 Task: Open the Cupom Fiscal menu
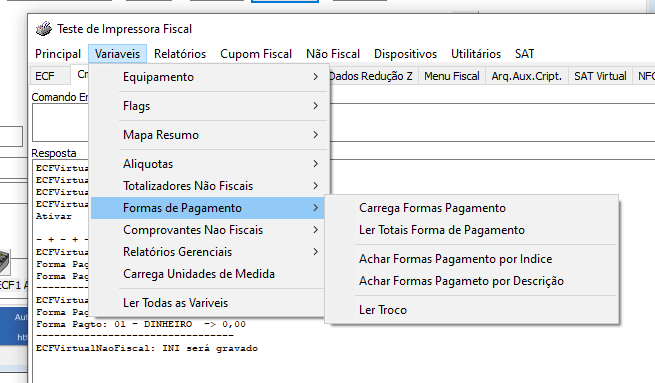click(256, 54)
